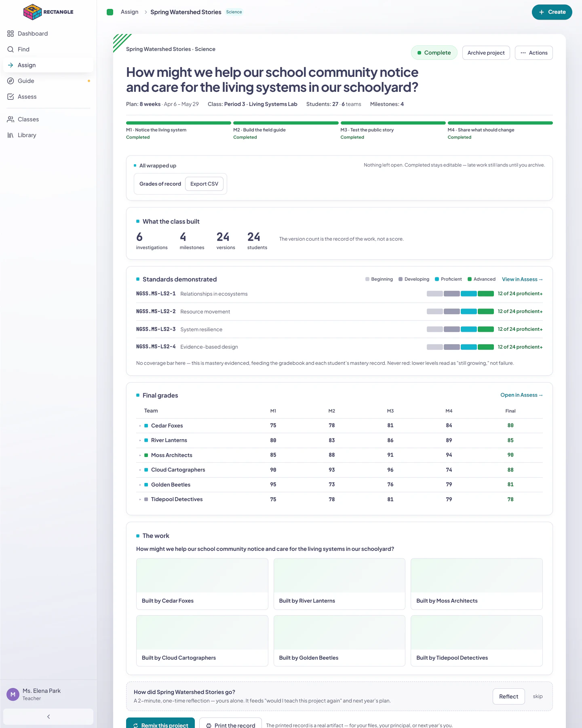Click View in Assess link
Viewport: 582px width, 728px height.
point(522,279)
